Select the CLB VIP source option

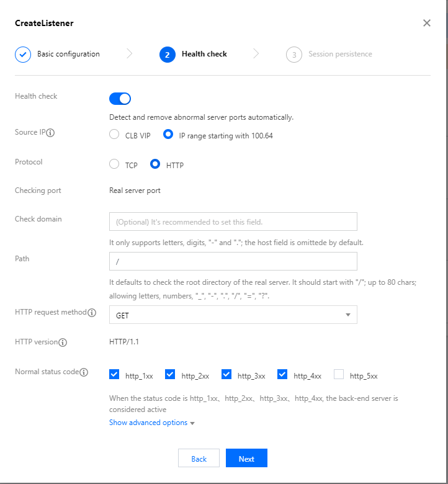click(114, 134)
